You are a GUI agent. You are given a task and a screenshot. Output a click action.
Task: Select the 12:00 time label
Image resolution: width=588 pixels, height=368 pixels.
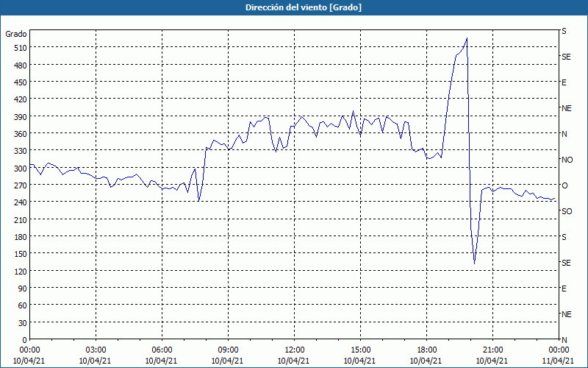click(295, 350)
